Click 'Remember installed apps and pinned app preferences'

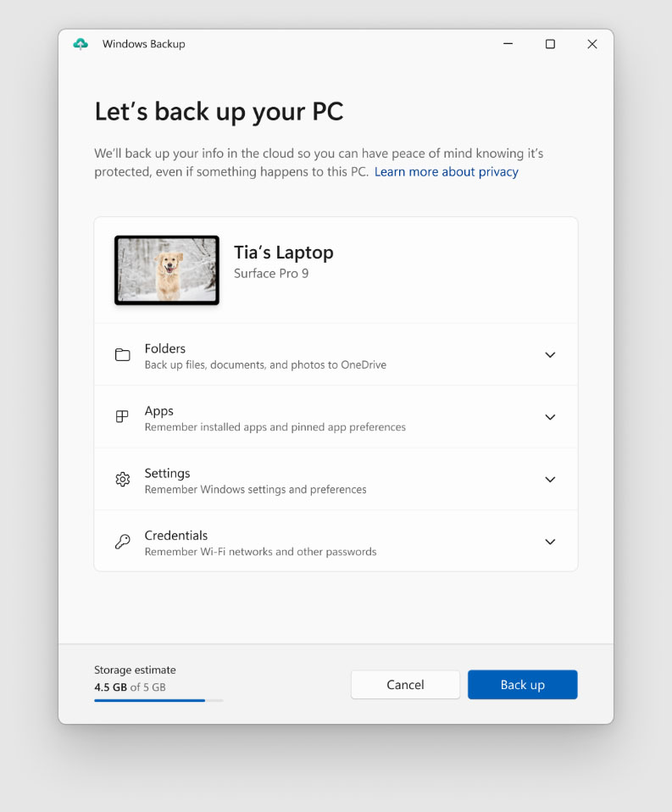[275, 427]
